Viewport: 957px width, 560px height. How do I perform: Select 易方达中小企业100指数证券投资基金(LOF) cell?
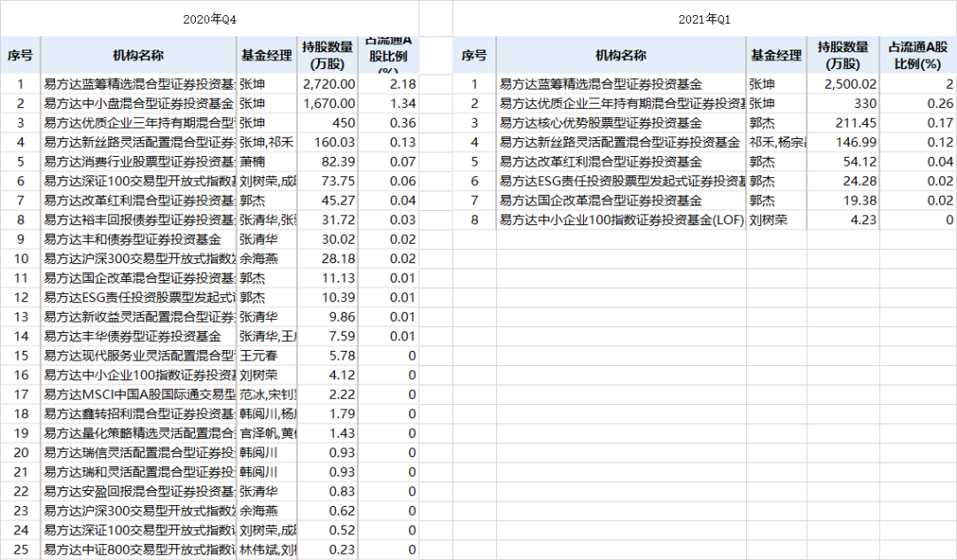coord(621,221)
